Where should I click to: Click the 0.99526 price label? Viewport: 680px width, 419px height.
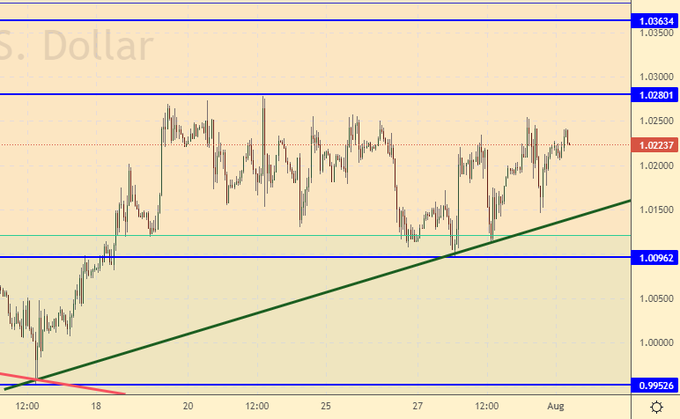click(654, 385)
